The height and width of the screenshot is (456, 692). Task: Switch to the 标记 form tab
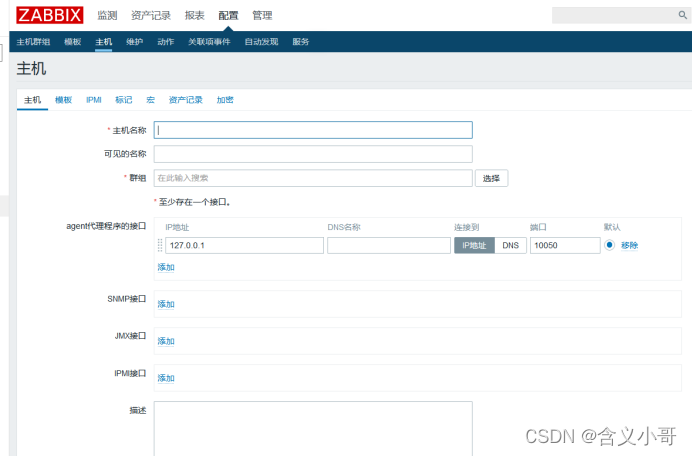click(x=124, y=100)
